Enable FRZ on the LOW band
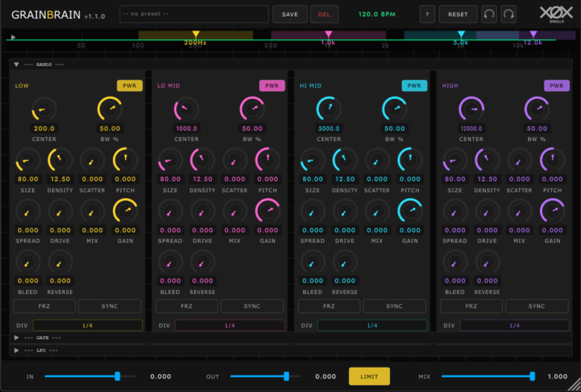The height and width of the screenshot is (392, 581). (x=45, y=306)
